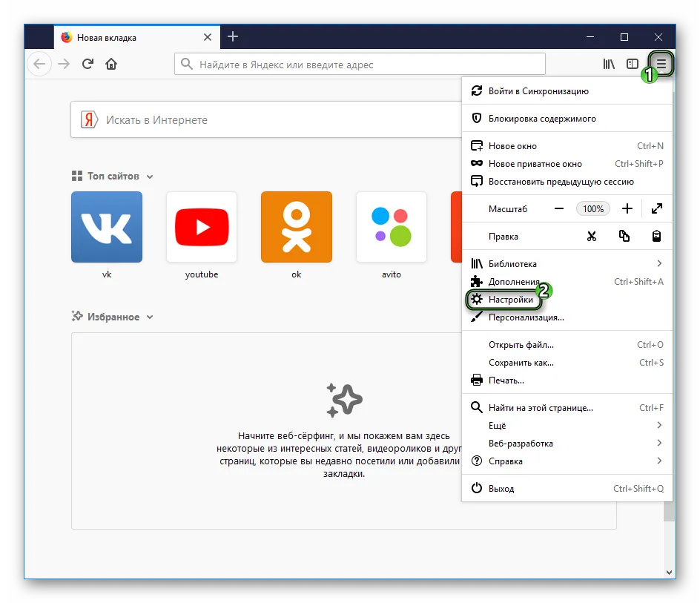Open Дополнения menu item
Screen dimensions: 700x603
[x=567, y=281]
